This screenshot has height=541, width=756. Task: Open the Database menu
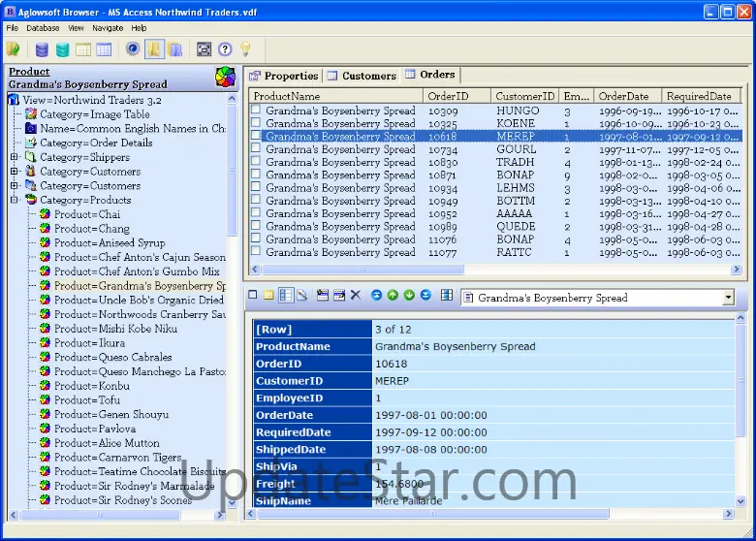tap(43, 28)
